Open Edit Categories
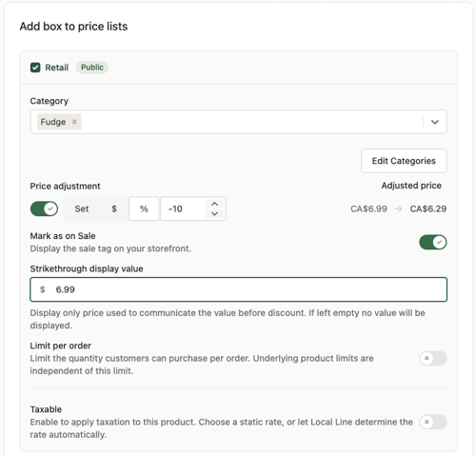The image size is (476, 456). point(404,161)
